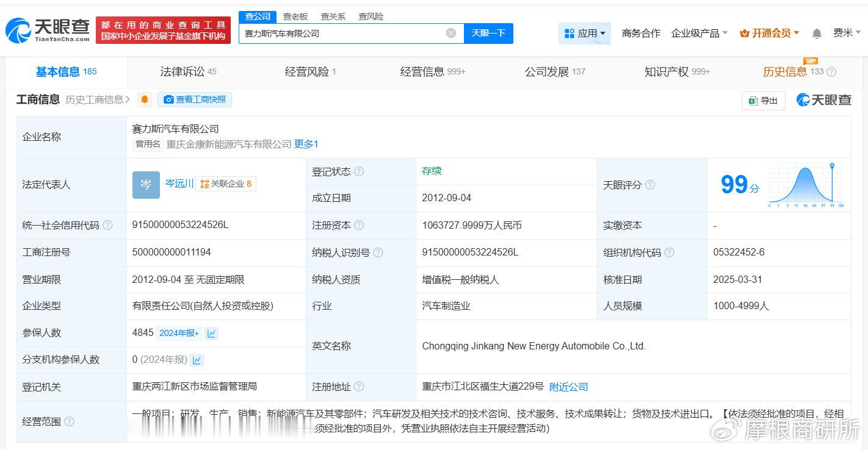Screen dimensions: 868x450
Task: Click the 工商注册号 value 500000000011194
Action: pos(172,252)
